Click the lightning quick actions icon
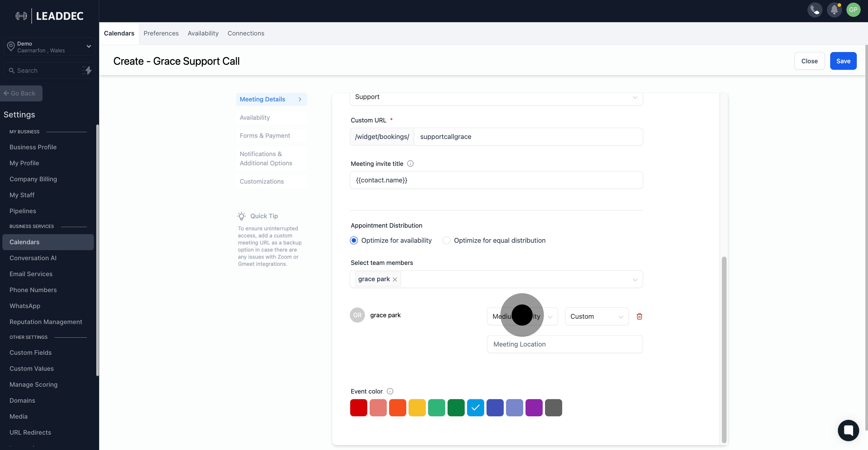This screenshot has height=450, width=868. pos(87,70)
